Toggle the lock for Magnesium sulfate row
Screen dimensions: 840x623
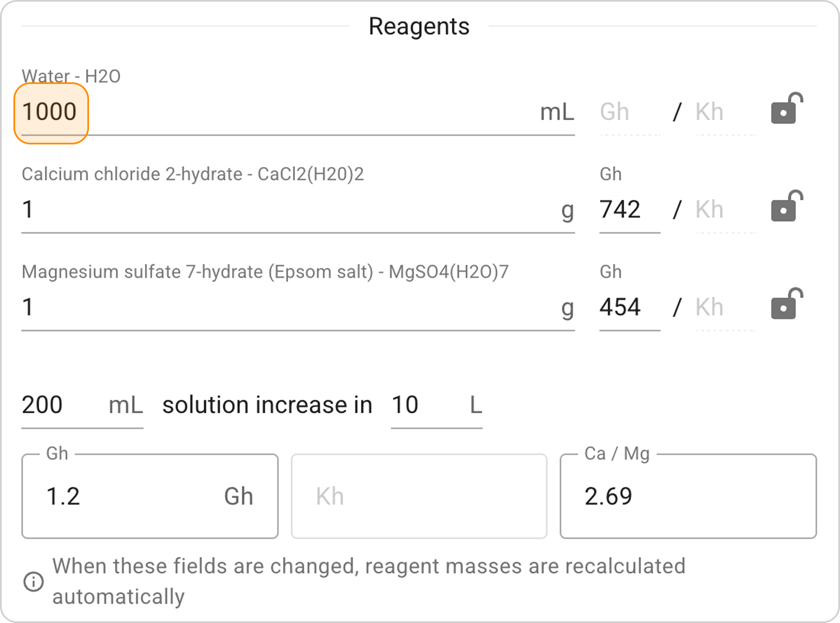(786, 305)
